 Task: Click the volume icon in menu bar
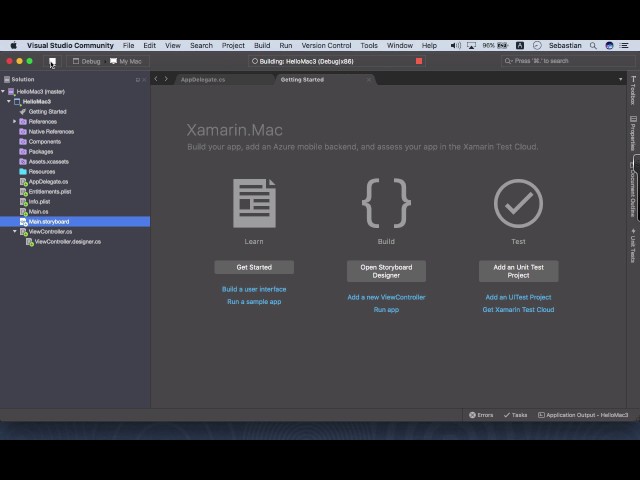[x=455, y=45]
